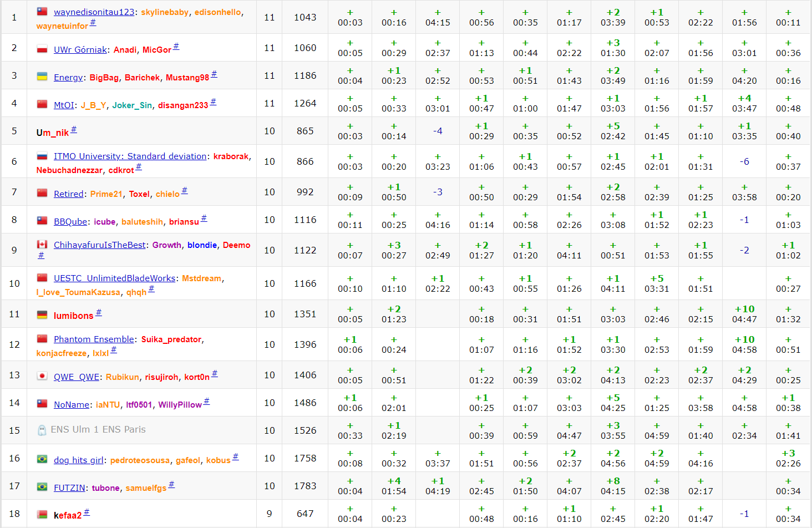
Task: Open the Phantom Ensemble team link
Action: (x=94, y=339)
